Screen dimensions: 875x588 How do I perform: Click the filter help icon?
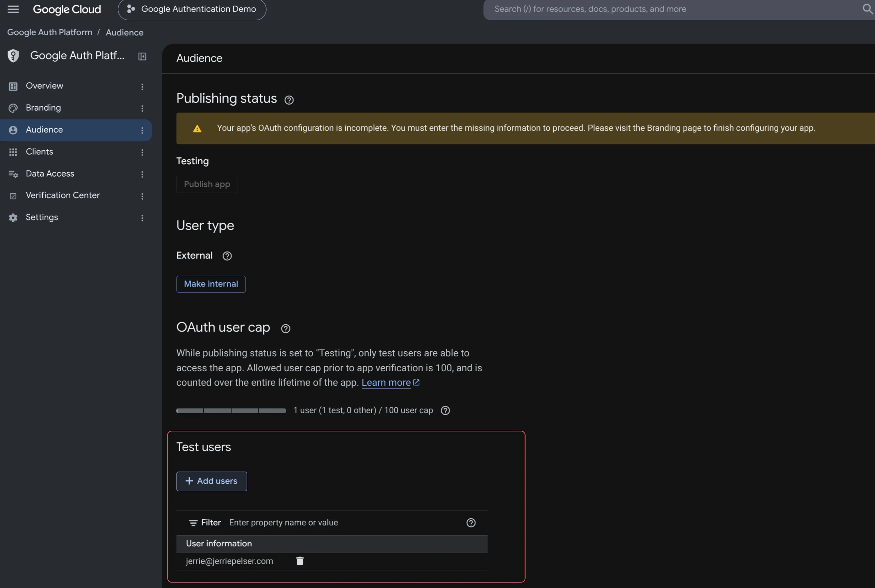point(471,523)
